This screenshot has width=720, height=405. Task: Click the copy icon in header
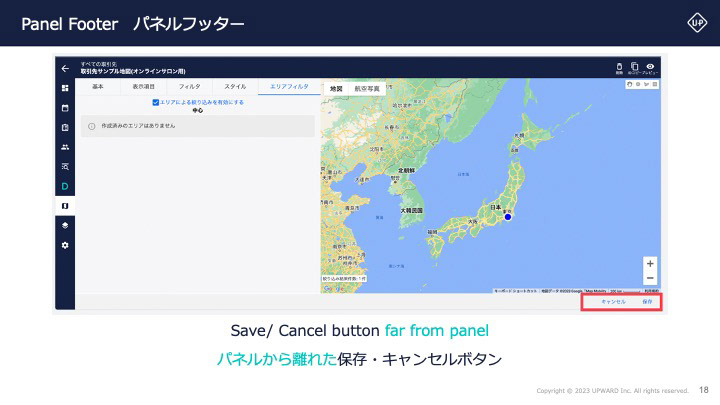tap(634, 68)
